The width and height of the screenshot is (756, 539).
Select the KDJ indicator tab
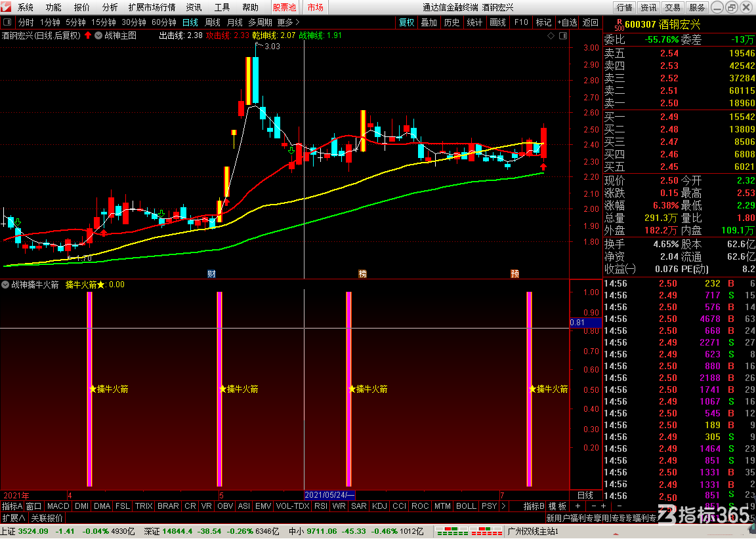(x=379, y=506)
